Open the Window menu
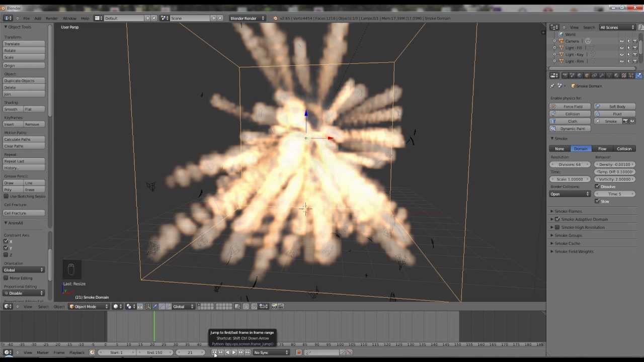Viewport: 644px width, 362px height. pyautogui.click(x=69, y=18)
